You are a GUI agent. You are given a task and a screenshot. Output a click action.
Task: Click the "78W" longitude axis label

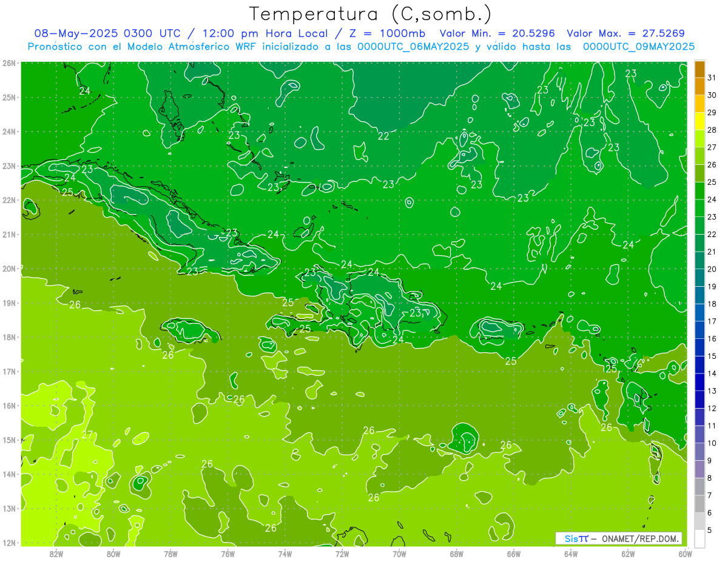click(170, 554)
